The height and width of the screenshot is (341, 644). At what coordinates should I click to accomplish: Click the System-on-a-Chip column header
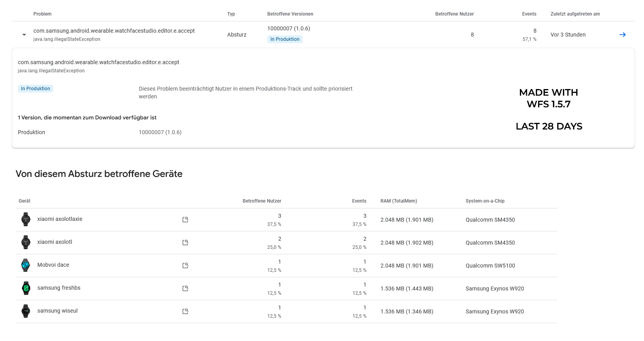coord(485,201)
